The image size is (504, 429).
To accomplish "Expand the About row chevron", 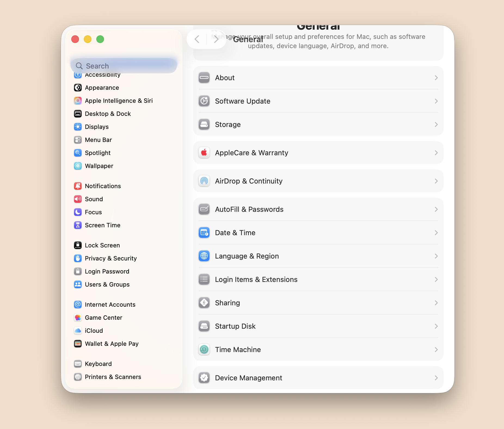I will [x=436, y=78].
